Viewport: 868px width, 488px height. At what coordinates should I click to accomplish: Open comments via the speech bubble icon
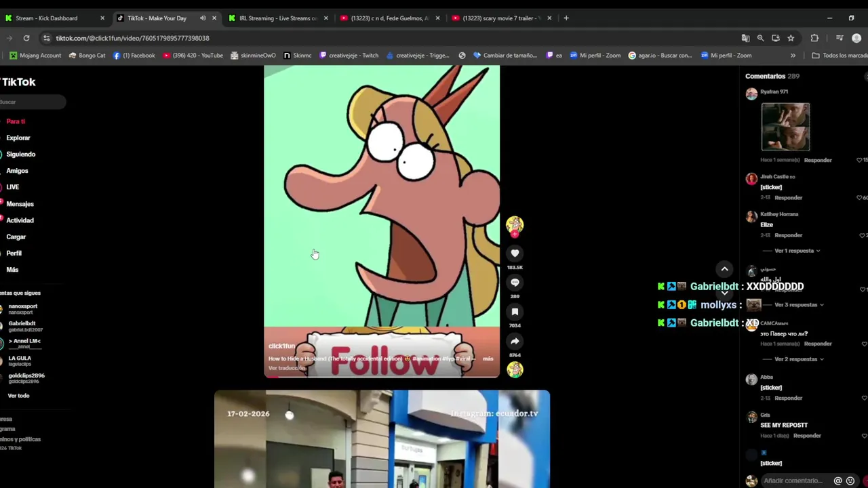coord(515,282)
